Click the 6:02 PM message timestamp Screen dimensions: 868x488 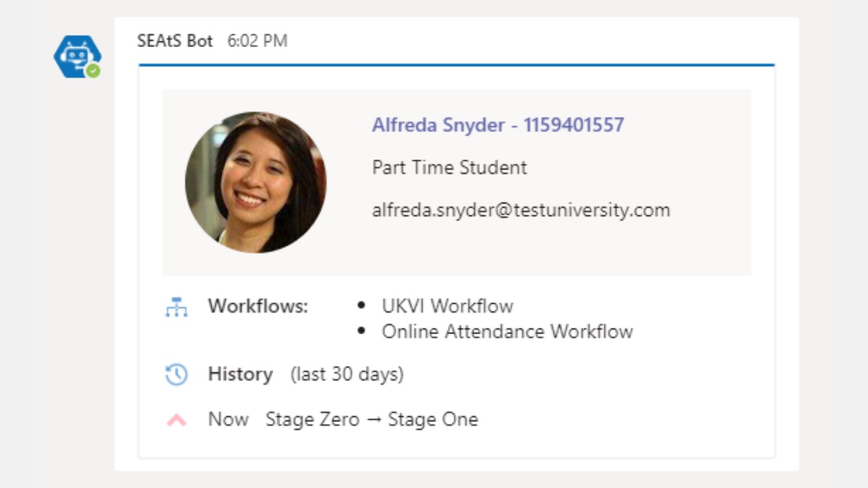(257, 41)
